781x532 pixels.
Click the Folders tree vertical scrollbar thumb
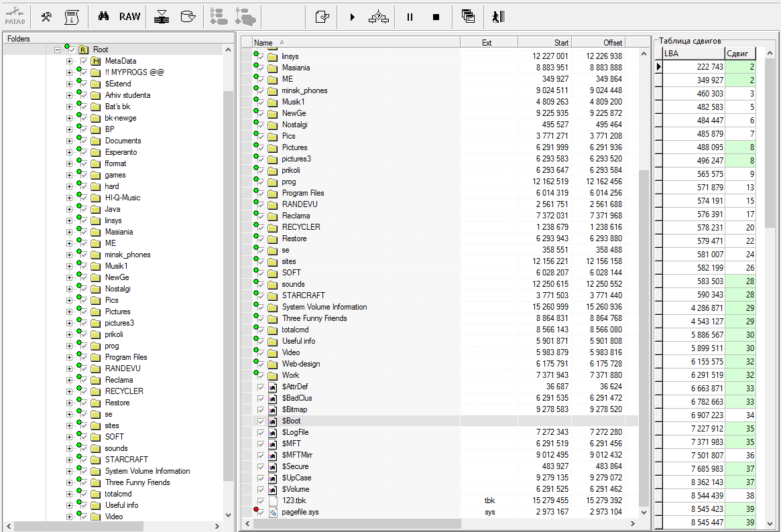[228, 285]
